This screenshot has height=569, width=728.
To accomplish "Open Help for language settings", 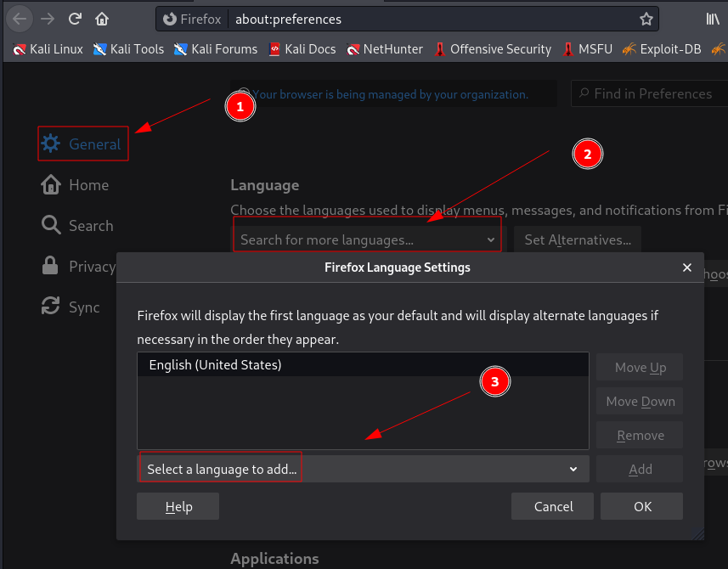I will click(178, 507).
